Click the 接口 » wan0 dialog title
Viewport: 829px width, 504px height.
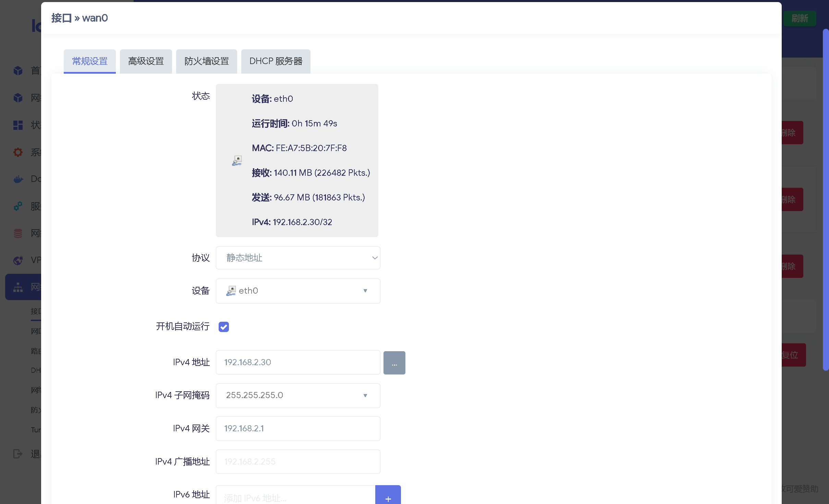(80, 18)
